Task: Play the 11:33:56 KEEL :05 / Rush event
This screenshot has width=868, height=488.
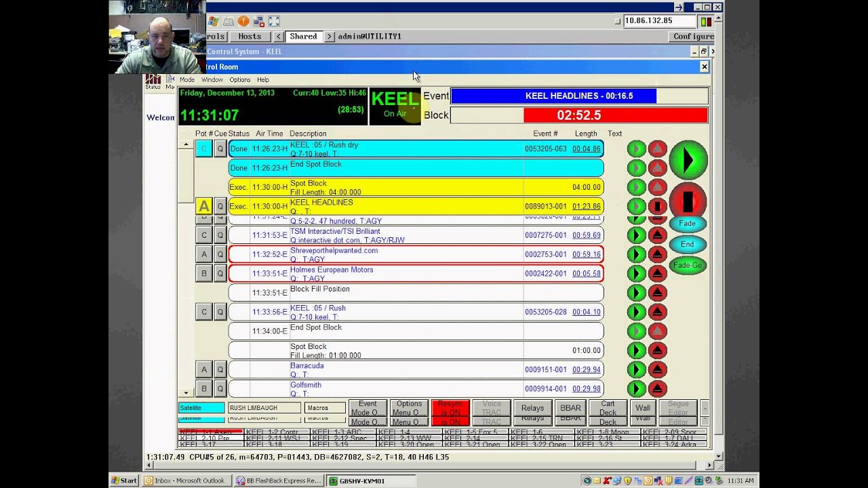Action: [636, 312]
